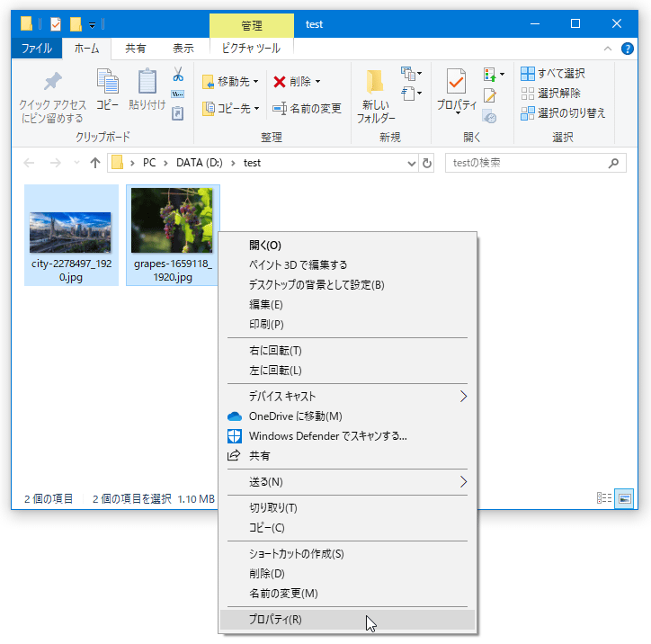
Task: Switch to the 表示 ribbon tab
Action: pos(183,49)
